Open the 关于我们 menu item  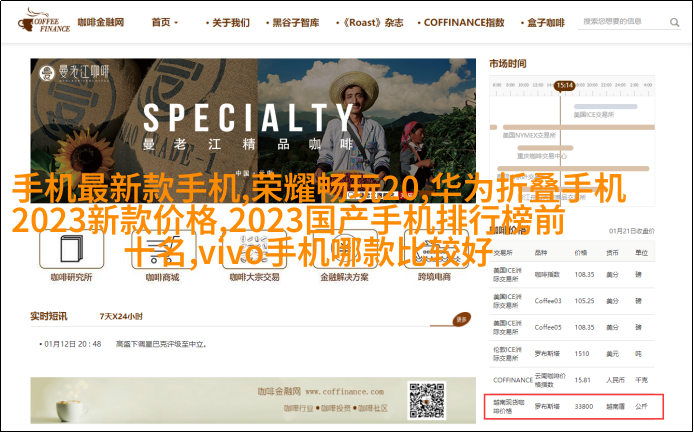pos(231,23)
